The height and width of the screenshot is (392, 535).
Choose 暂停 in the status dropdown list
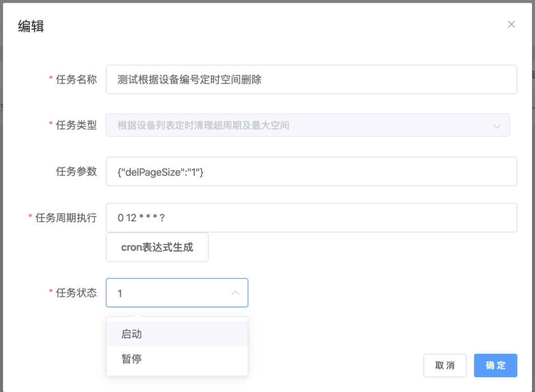[x=132, y=359]
